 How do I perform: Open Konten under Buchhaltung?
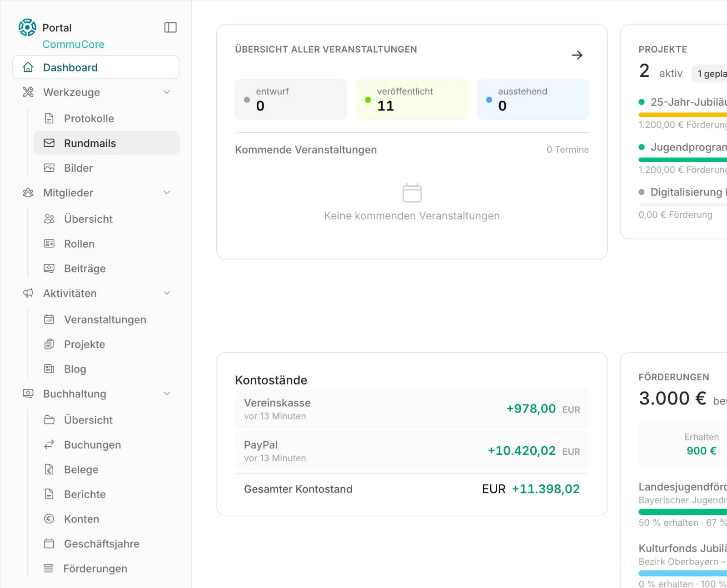106,518
